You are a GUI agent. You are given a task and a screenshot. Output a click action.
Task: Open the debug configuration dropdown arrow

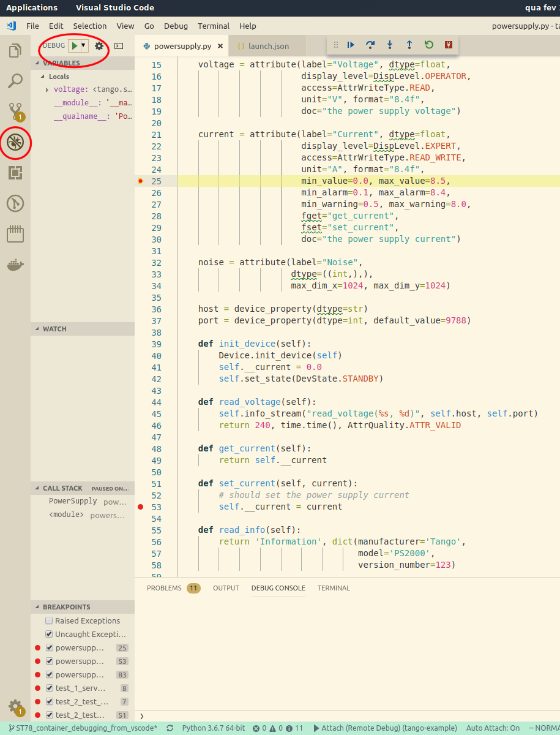coord(84,45)
